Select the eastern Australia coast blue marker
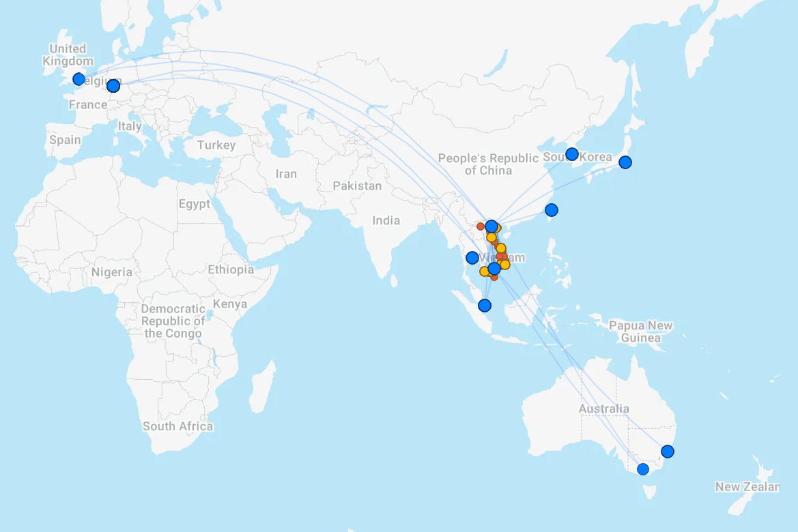Screen dimensions: 798x532 [x=668, y=452]
